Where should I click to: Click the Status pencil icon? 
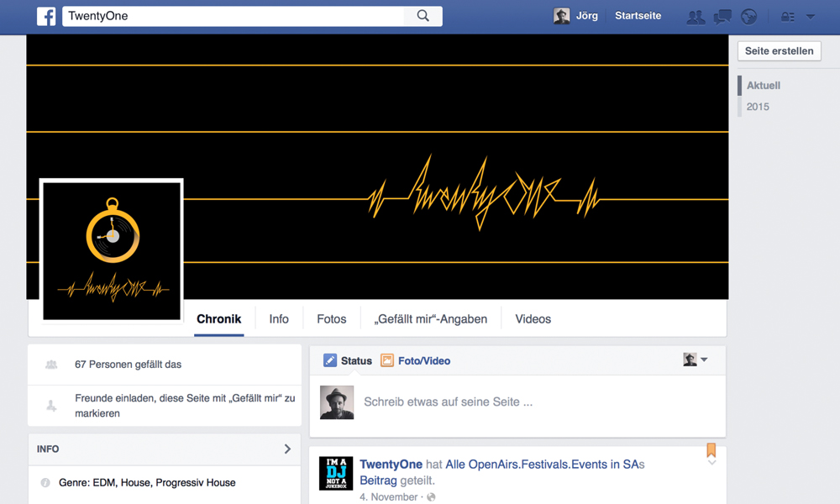pyautogui.click(x=330, y=360)
